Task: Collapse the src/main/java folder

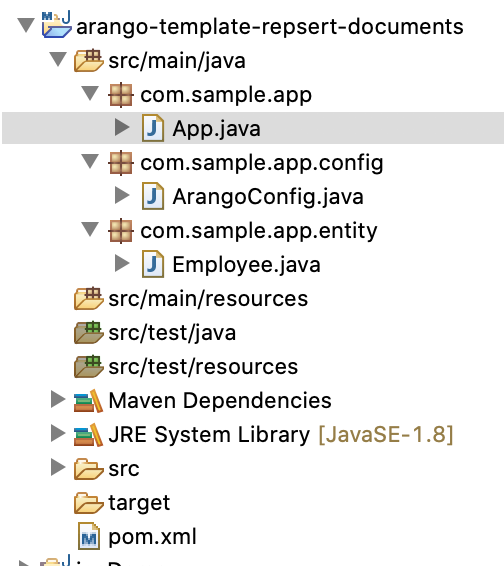Action: pos(58,60)
